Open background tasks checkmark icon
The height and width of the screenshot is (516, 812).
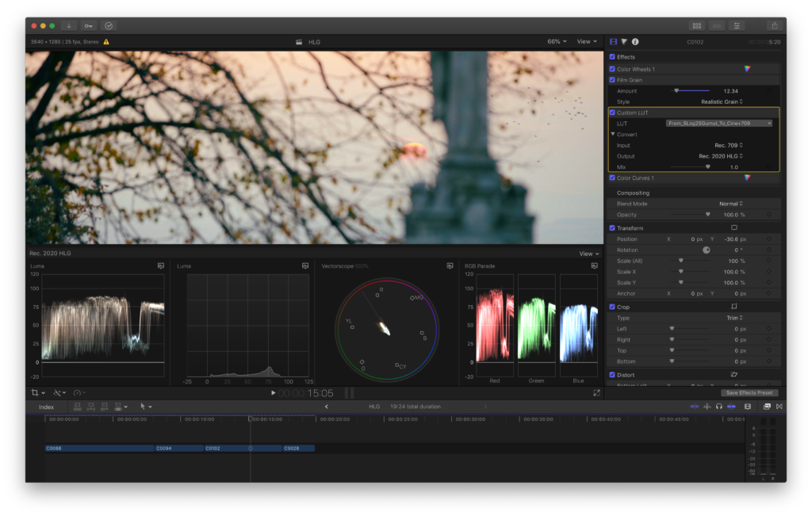(109, 26)
